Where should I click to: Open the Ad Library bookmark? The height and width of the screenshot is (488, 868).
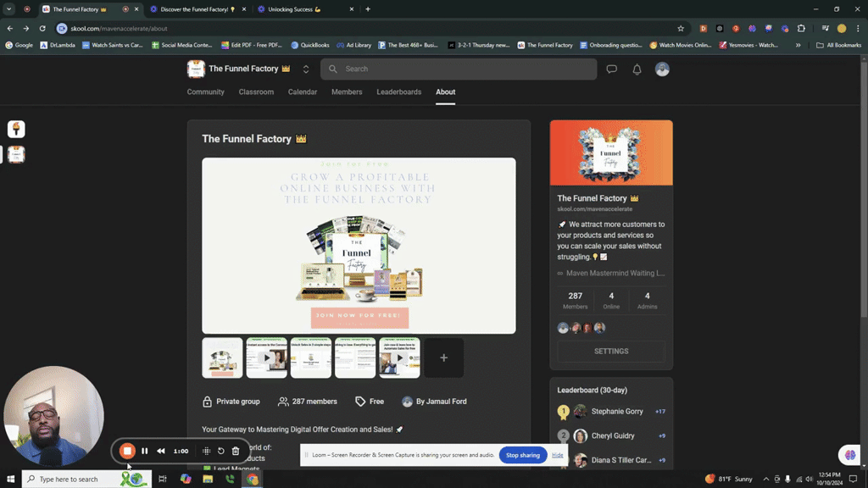[x=353, y=46]
